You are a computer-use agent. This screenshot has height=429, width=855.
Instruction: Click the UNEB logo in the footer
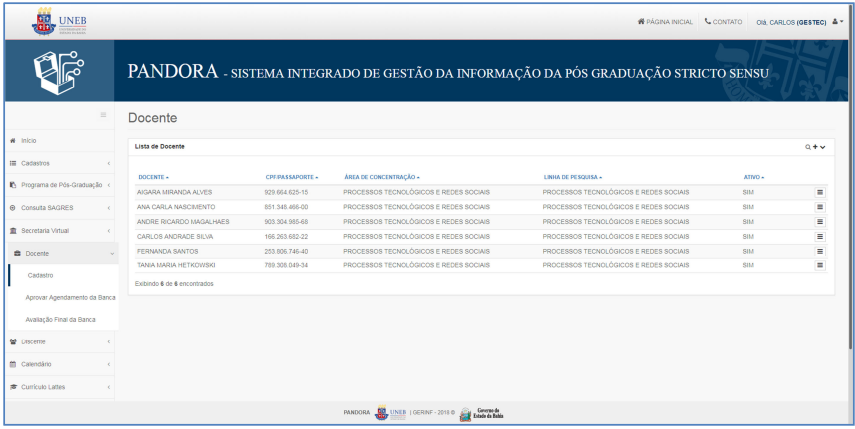(390, 413)
